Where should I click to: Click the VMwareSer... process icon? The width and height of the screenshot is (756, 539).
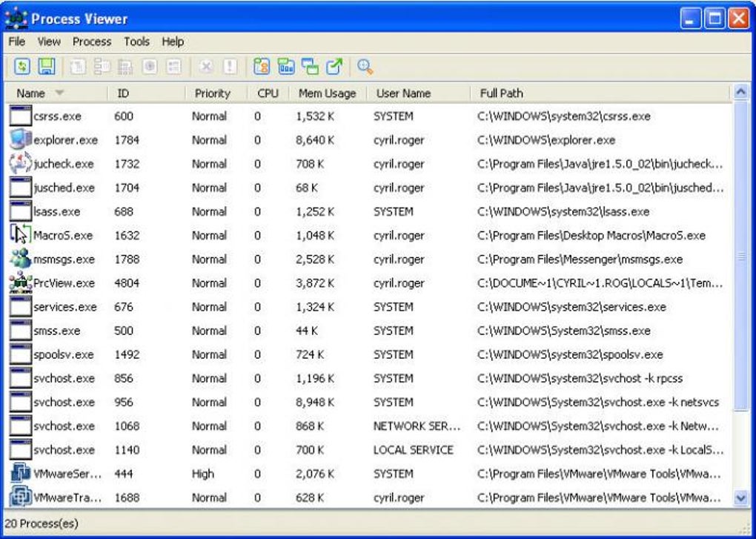click(x=21, y=474)
